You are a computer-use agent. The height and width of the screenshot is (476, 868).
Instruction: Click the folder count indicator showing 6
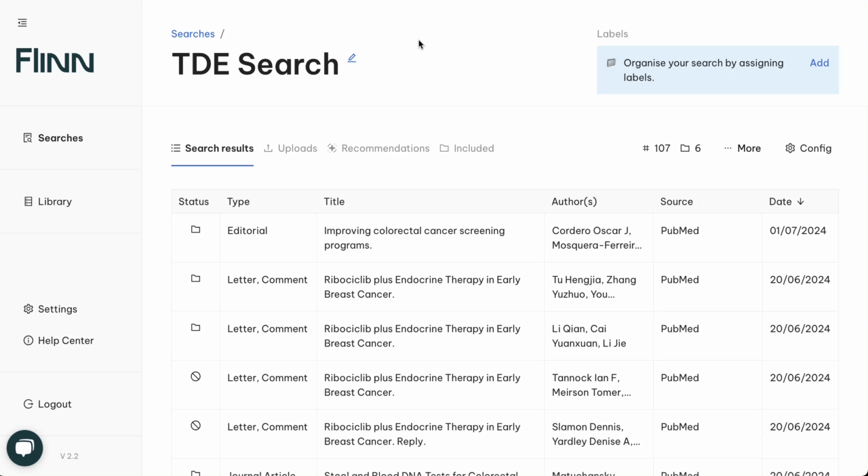[690, 148]
